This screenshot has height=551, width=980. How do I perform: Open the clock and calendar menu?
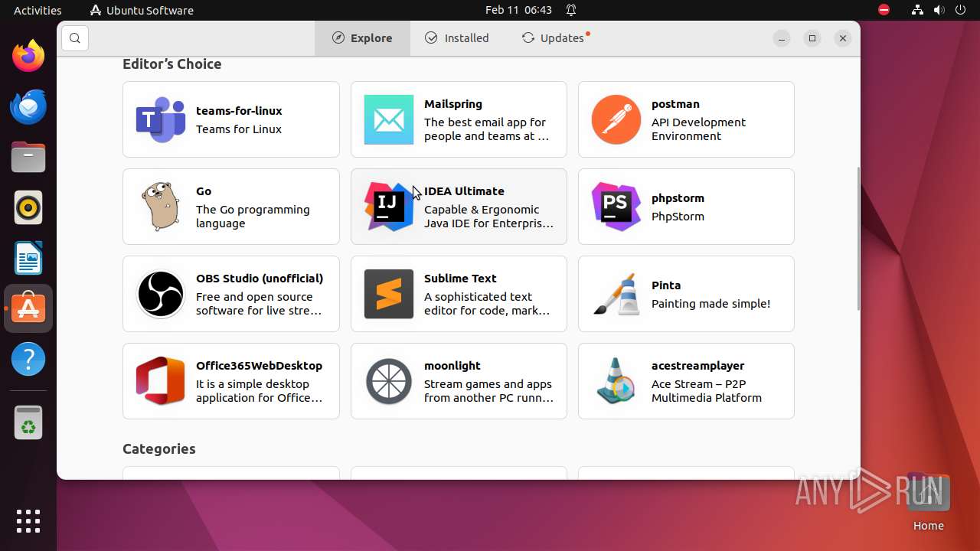[518, 10]
